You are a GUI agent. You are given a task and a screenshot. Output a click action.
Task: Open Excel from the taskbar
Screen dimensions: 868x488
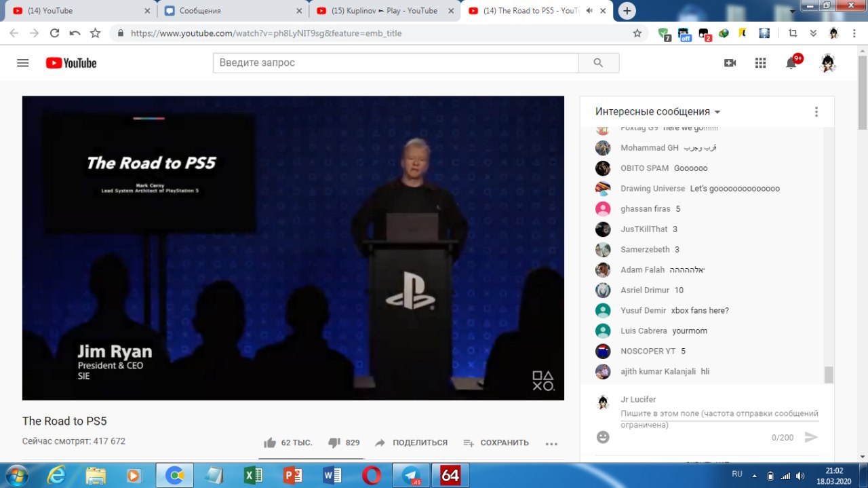254,476
